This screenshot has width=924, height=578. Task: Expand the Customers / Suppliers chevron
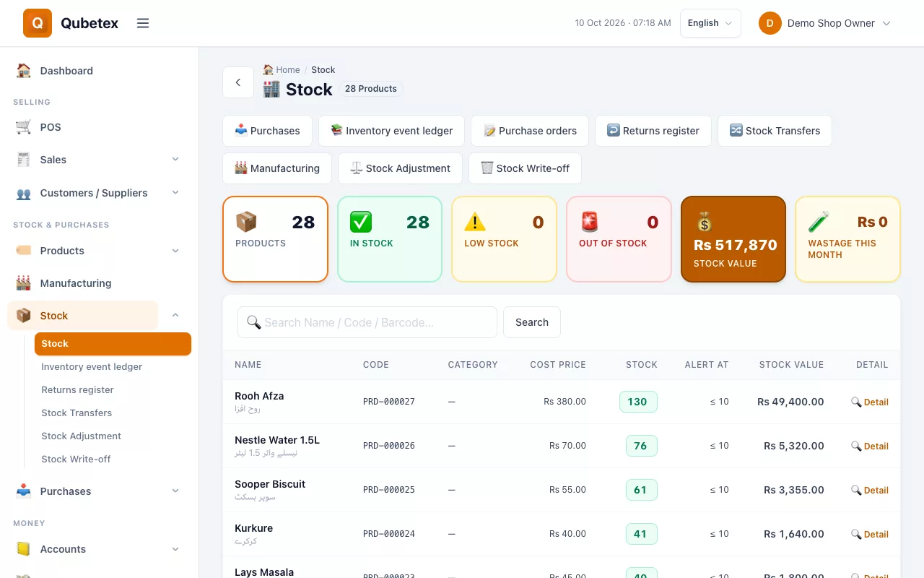tap(175, 193)
